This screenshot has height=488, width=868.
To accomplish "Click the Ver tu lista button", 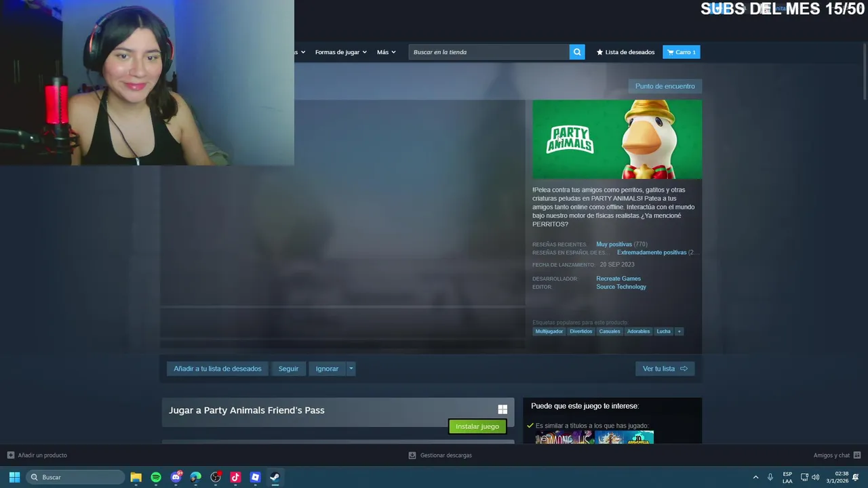I will click(x=665, y=369).
